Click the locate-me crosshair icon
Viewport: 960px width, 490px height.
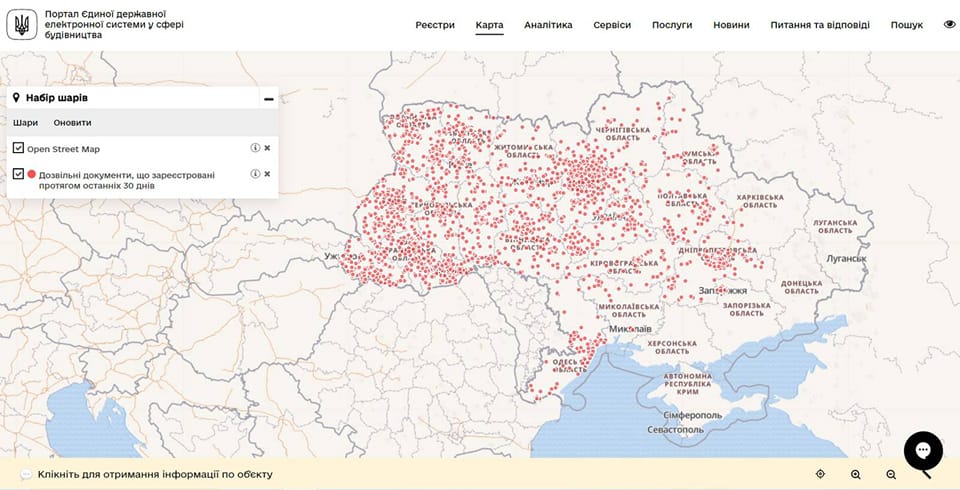(820, 474)
